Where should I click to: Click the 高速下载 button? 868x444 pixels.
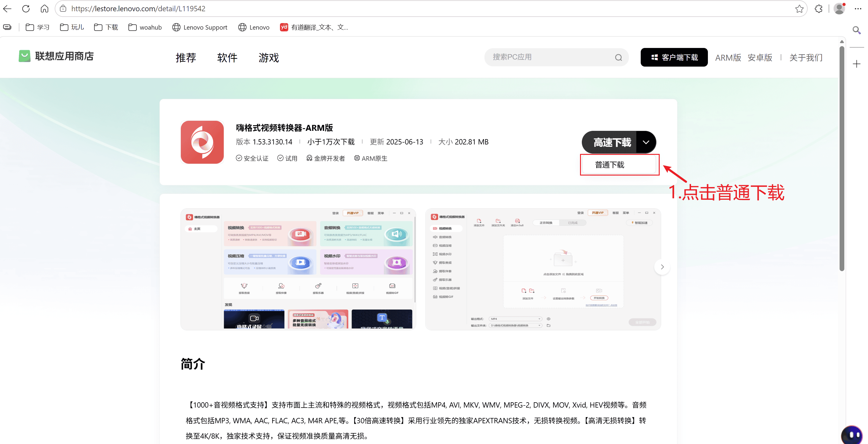610,142
